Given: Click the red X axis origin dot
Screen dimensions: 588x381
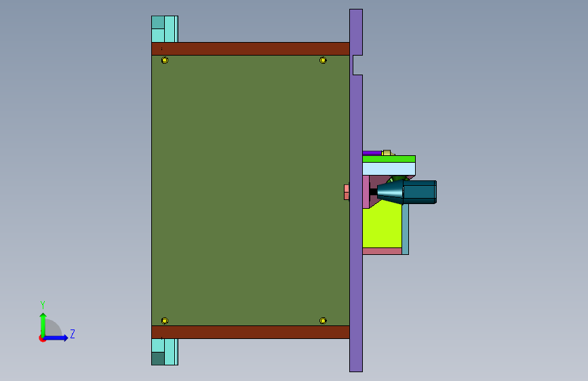Looking at the screenshot, I should (x=42, y=338).
